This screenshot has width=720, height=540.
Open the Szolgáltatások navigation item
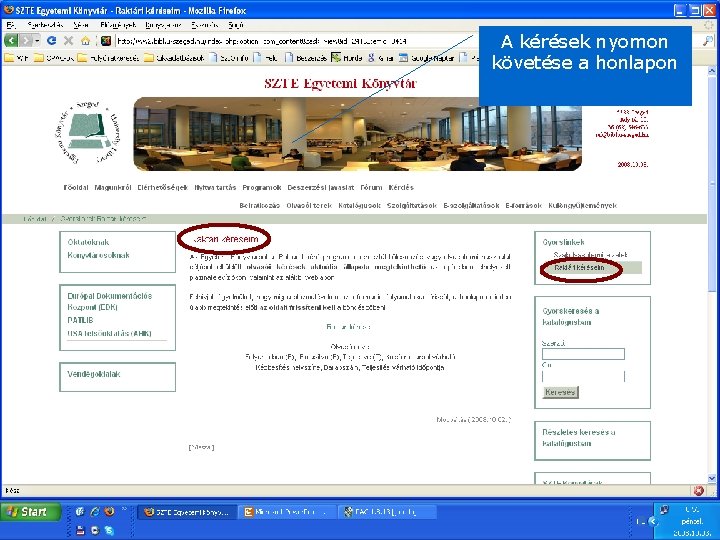(411, 205)
